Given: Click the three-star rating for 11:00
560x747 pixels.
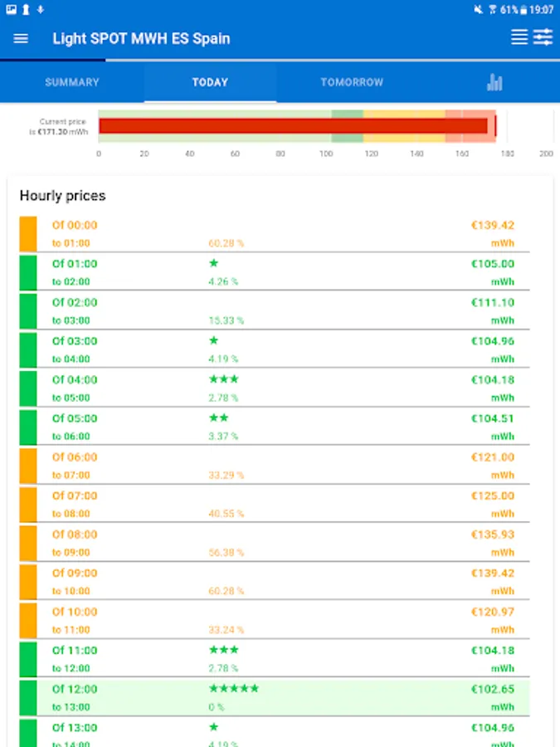Looking at the screenshot, I should point(224,650).
